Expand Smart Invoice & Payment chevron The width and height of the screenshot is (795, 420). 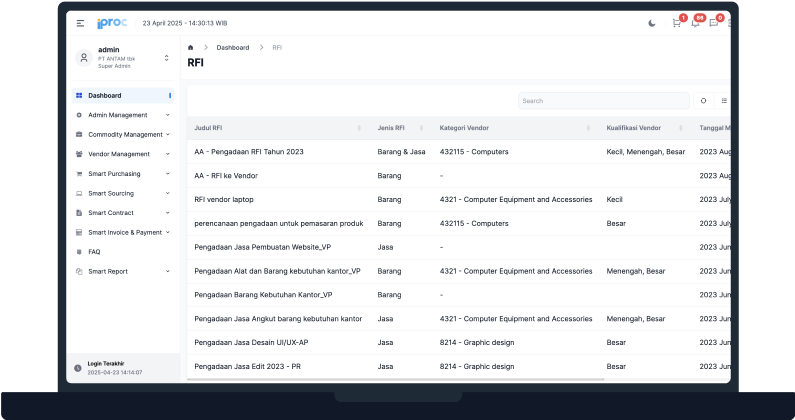tap(167, 232)
